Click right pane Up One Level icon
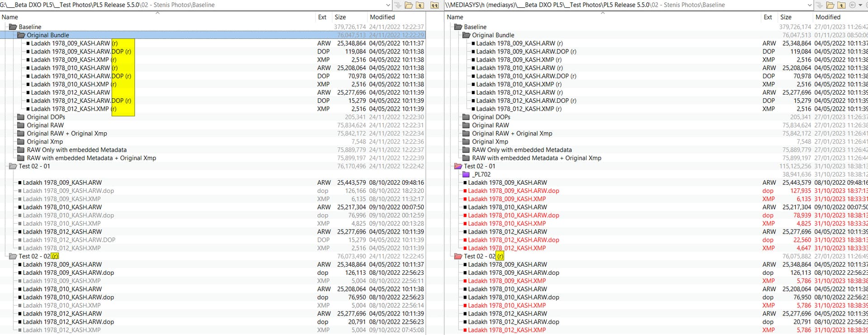This screenshot has width=868, height=335. (x=841, y=5)
